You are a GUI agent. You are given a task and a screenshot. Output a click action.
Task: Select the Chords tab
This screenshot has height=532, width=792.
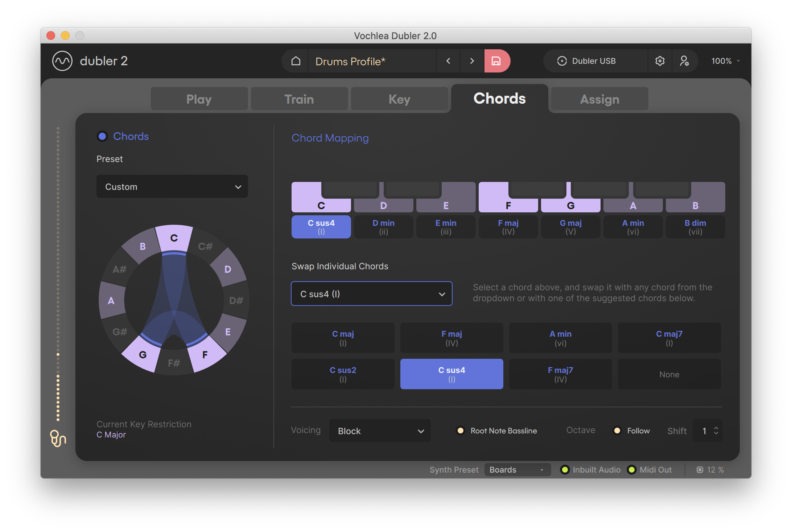click(x=499, y=98)
